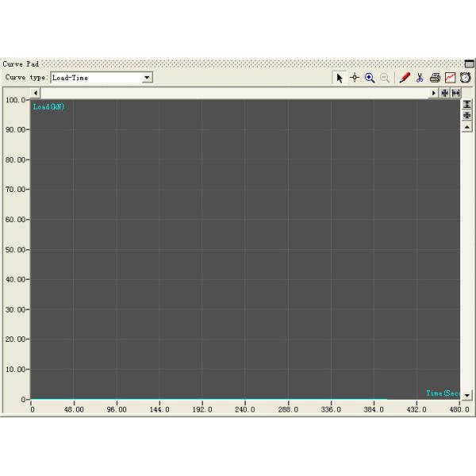This screenshot has height=476, width=476.
Task: Compress the time axis horizontally
Action: (444, 93)
